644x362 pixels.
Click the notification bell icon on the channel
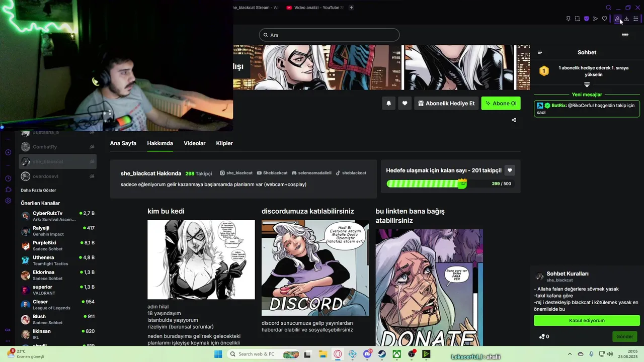(x=388, y=103)
